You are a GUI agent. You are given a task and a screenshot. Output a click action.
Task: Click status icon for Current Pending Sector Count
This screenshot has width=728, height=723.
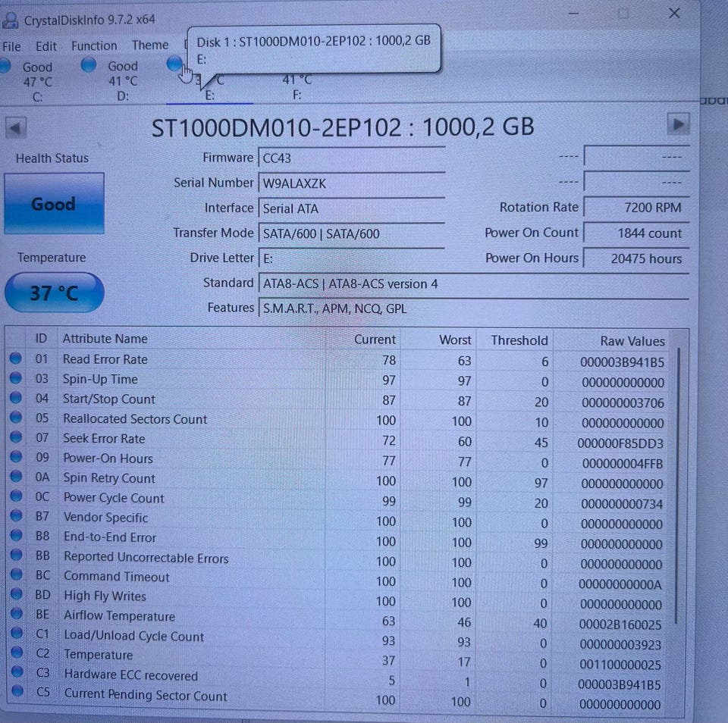click(x=17, y=691)
